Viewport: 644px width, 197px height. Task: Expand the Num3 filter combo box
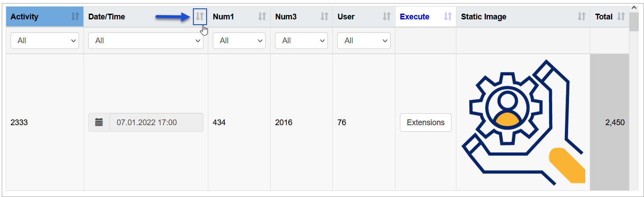301,41
